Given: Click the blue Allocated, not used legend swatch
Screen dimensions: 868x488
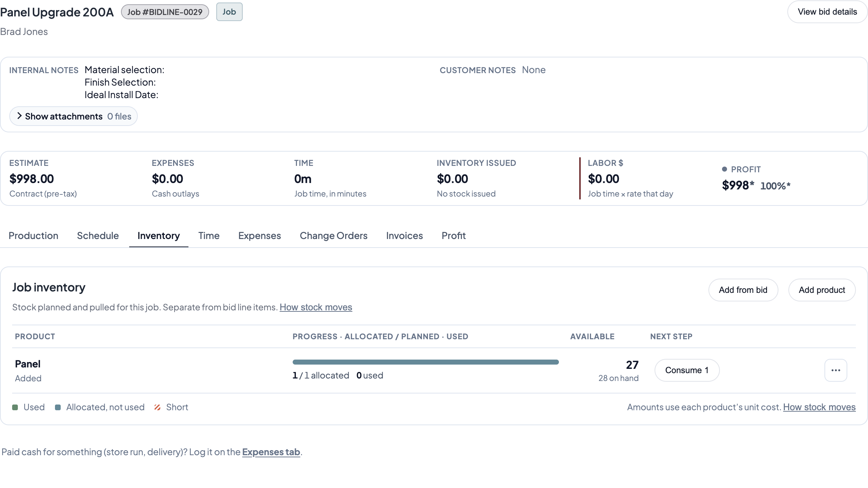Looking at the screenshot, I should pos(58,407).
